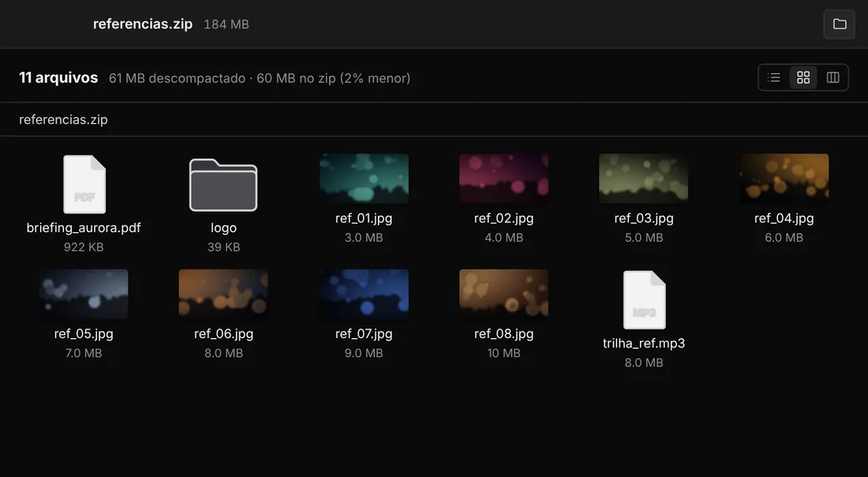Click the trilha_ref.mp3 file name
868x477 pixels.
point(644,344)
